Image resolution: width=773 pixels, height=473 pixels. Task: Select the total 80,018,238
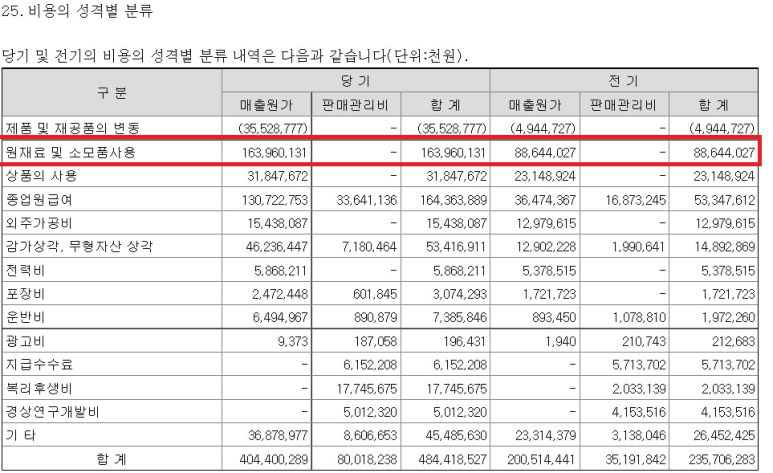point(367,459)
